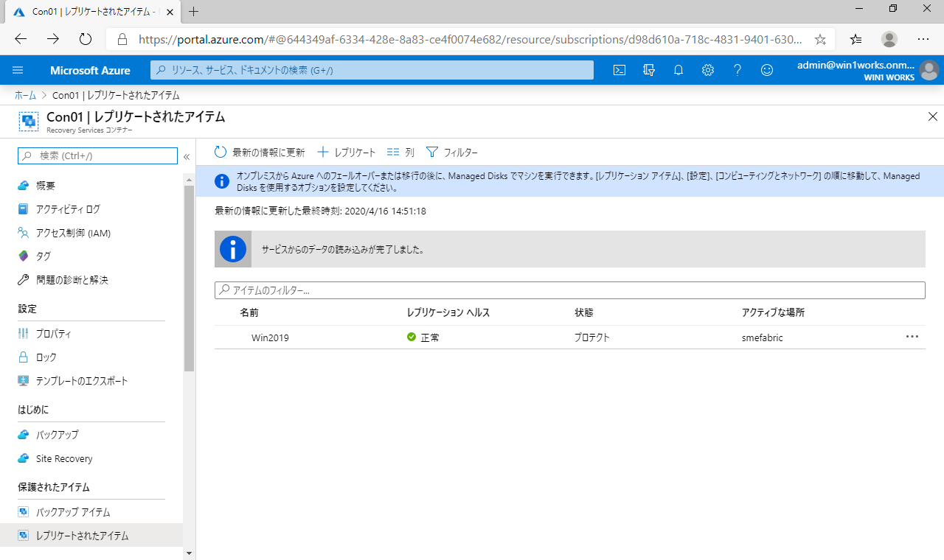Open the Azure portal hamburger menu
The width and height of the screenshot is (944, 560).
[x=18, y=70]
